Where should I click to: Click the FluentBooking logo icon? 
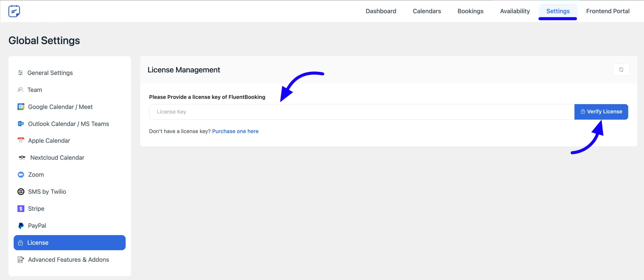(x=14, y=11)
